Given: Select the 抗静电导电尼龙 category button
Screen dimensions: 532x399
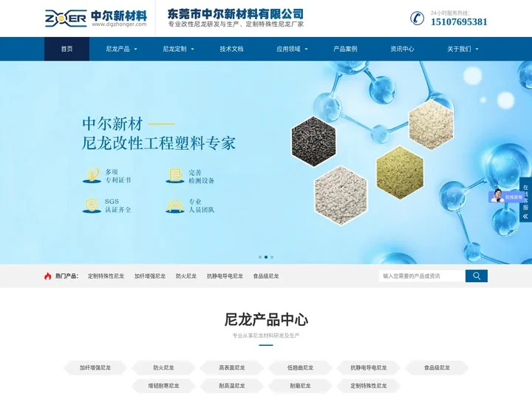Looking at the screenshot, I should pyautogui.click(x=369, y=367).
